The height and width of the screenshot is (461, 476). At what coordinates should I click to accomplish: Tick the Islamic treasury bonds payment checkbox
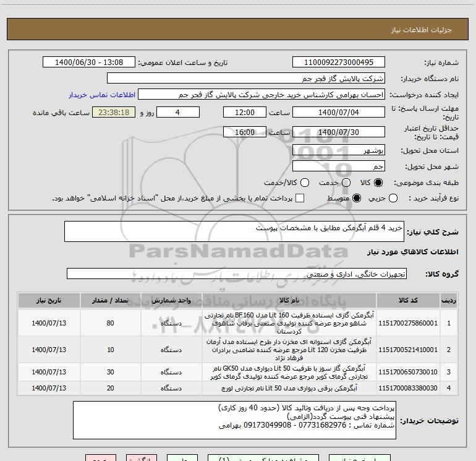click(x=300, y=198)
